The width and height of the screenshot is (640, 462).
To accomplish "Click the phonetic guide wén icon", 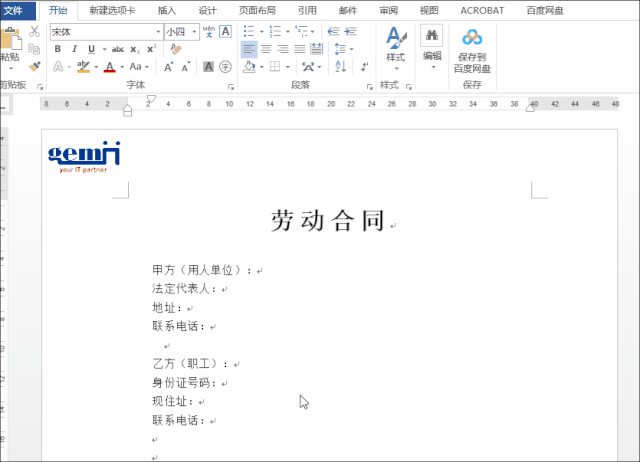I will [x=209, y=31].
